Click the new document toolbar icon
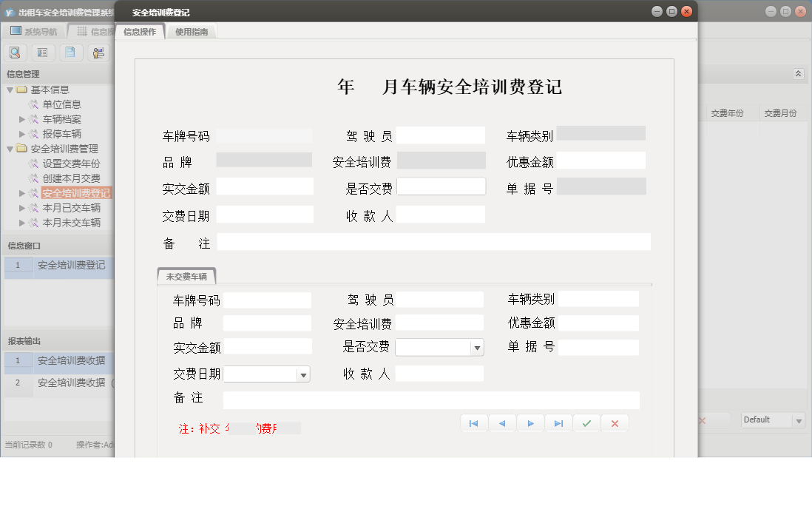 [70, 53]
